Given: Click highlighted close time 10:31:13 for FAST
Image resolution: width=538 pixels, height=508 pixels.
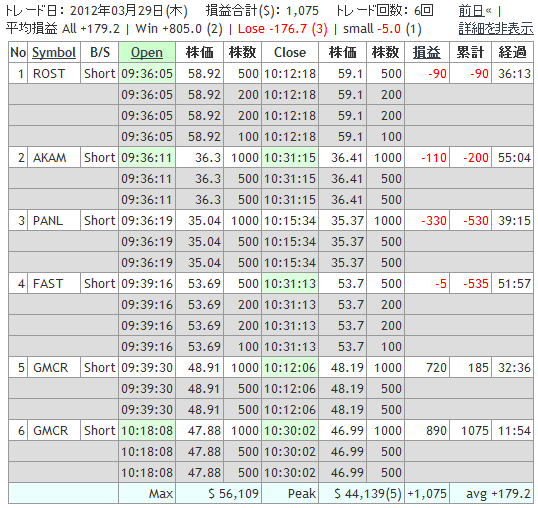Looking at the screenshot, I should click(290, 284).
